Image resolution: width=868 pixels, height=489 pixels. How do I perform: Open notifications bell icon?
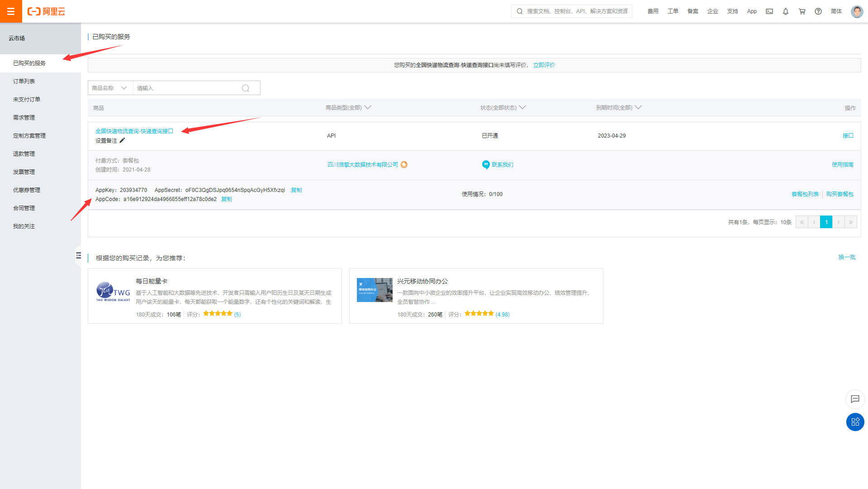pyautogui.click(x=786, y=11)
